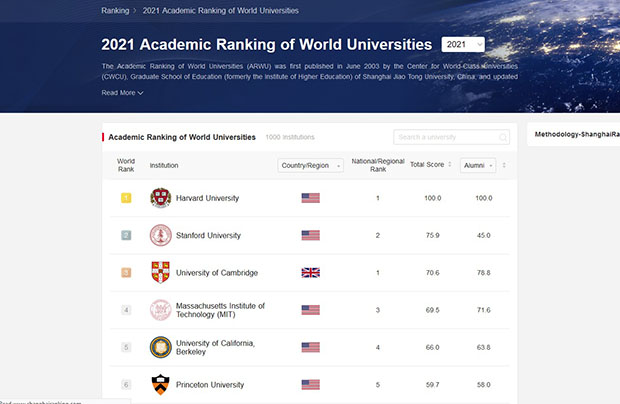
Task: Click Princeton total score 59.7
Action: (433, 385)
